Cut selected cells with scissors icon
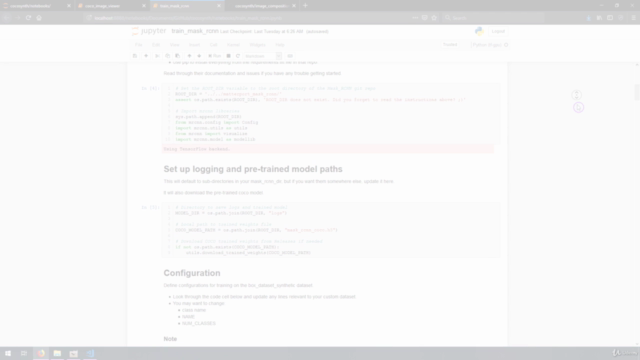Screen dimensions: 640x360 point(157,56)
